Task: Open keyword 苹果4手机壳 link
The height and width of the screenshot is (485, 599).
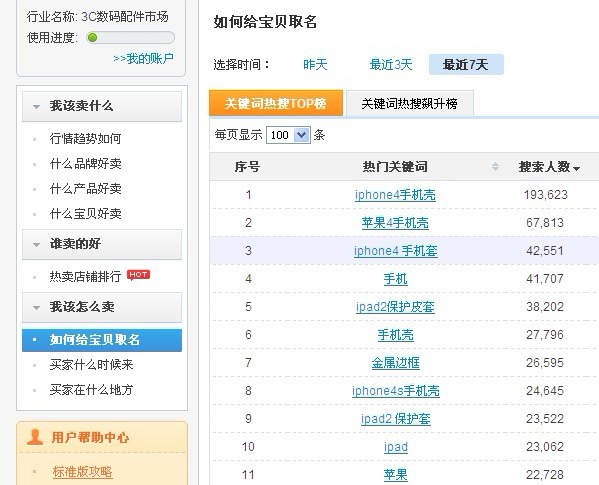Action: tap(395, 223)
